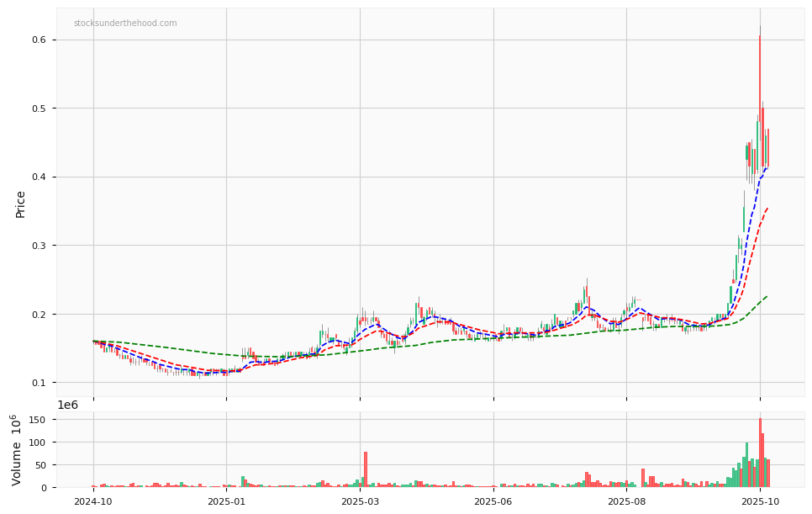Click the right end of green dashed line
The height and width of the screenshot is (514, 812).
pyautogui.click(x=767, y=296)
